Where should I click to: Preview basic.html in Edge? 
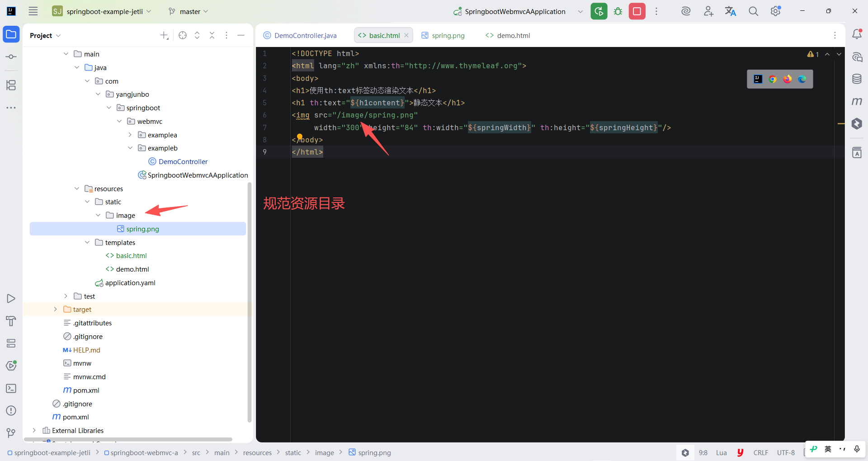(x=802, y=79)
